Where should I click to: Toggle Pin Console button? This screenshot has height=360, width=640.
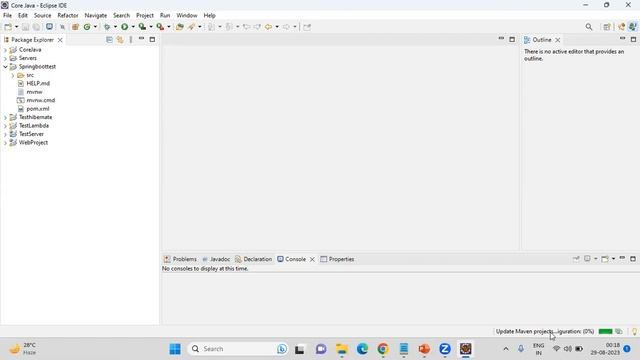click(576, 259)
